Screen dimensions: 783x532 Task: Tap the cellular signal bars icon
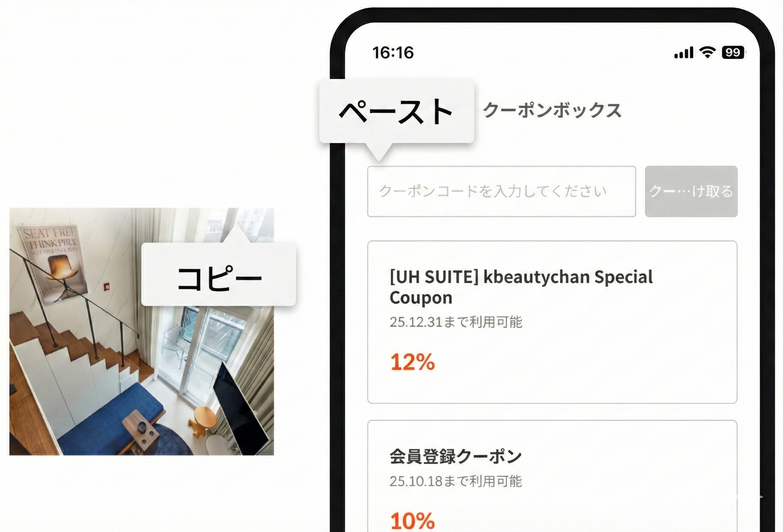click(x=684, y=53)
